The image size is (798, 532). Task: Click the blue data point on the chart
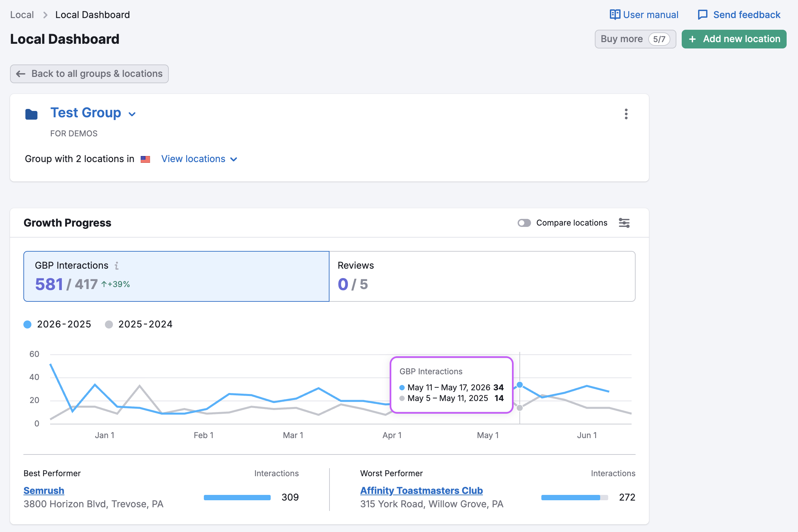(519, 385)
